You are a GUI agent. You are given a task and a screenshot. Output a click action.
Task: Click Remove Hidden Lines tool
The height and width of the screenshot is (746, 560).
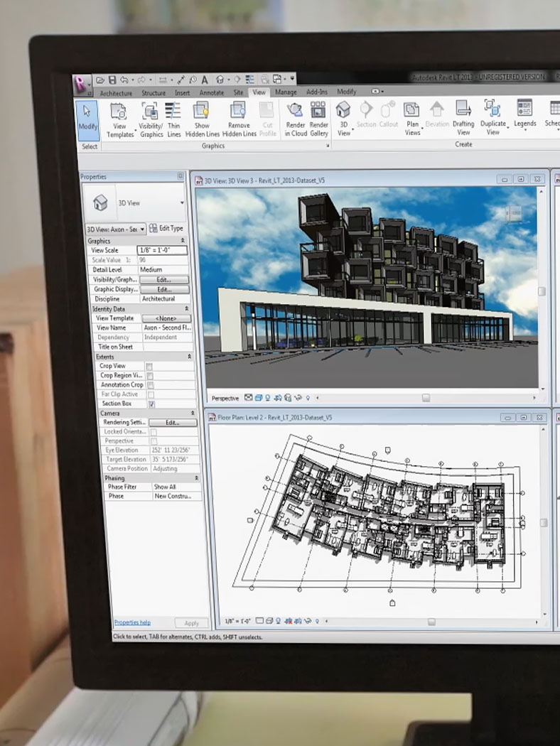coord(239,120)
